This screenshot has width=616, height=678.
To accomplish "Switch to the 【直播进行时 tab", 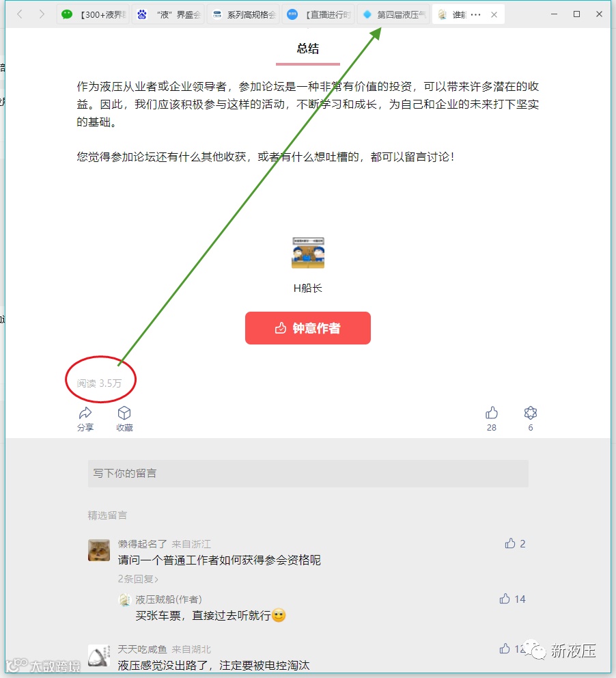I will tap(318, 15).
